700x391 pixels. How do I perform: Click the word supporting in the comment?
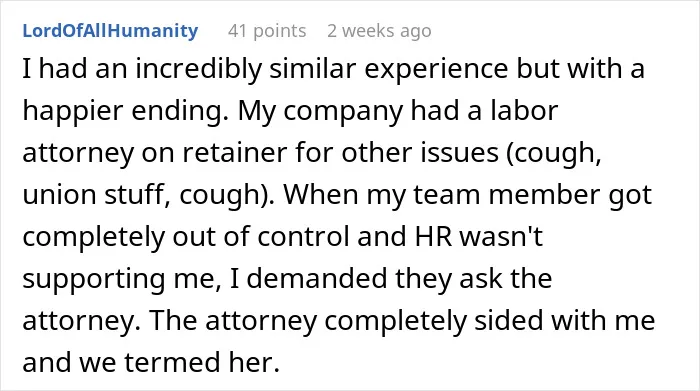point(94,280)
